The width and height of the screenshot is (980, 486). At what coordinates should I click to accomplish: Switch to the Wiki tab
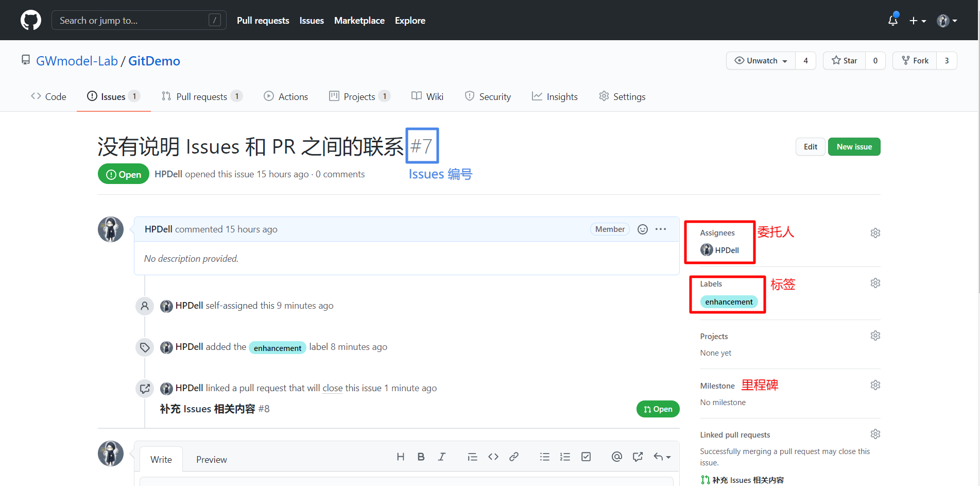(x=427, y=96)
